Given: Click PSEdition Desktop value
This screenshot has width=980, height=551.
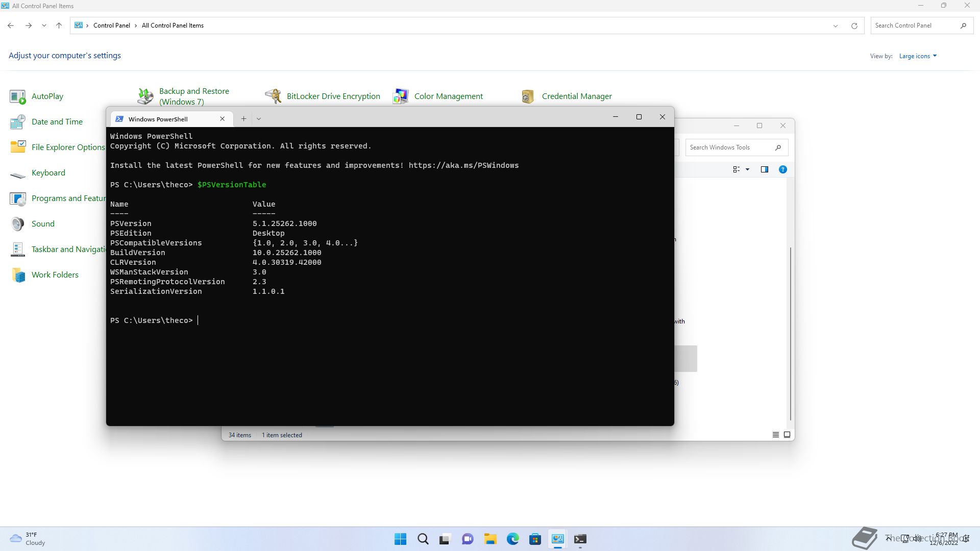Looking at the screenshot, I should (x=268, y=233).
